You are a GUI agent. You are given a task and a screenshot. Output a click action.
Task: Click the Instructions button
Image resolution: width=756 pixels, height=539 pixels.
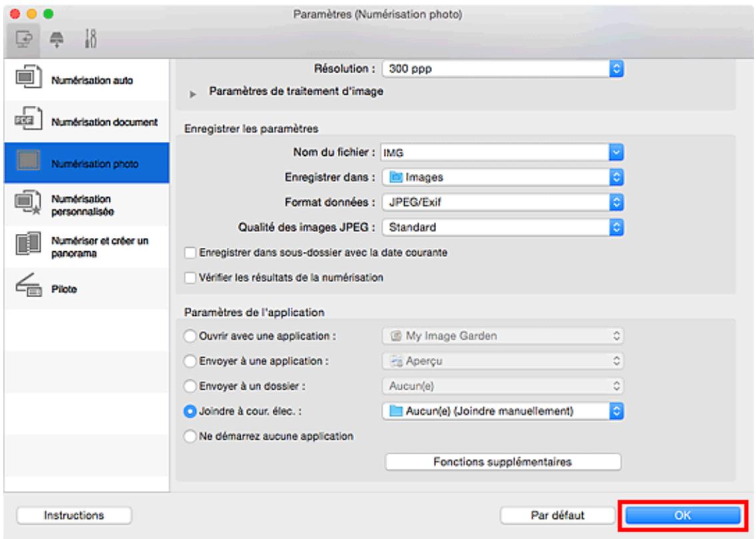click(x=74, y=516)
